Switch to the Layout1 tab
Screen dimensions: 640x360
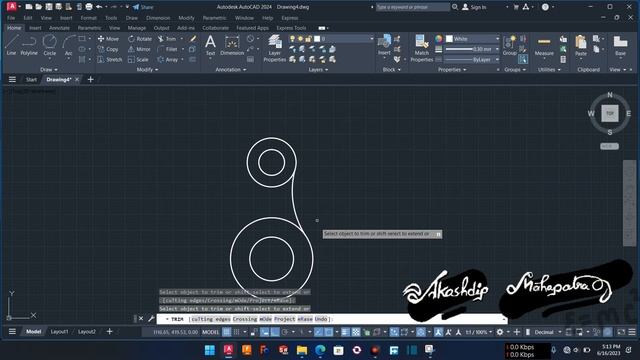59,332
